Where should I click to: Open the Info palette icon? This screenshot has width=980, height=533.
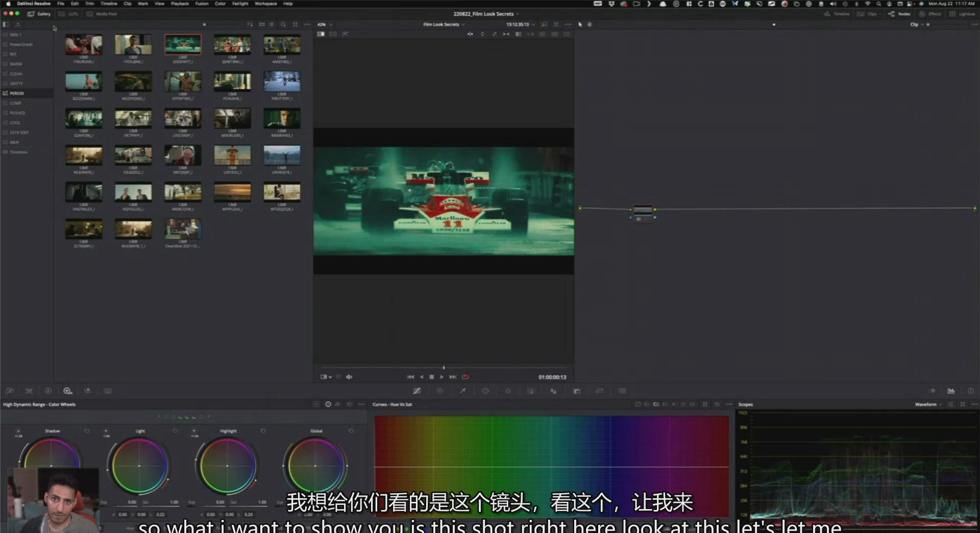pos(971,391)
